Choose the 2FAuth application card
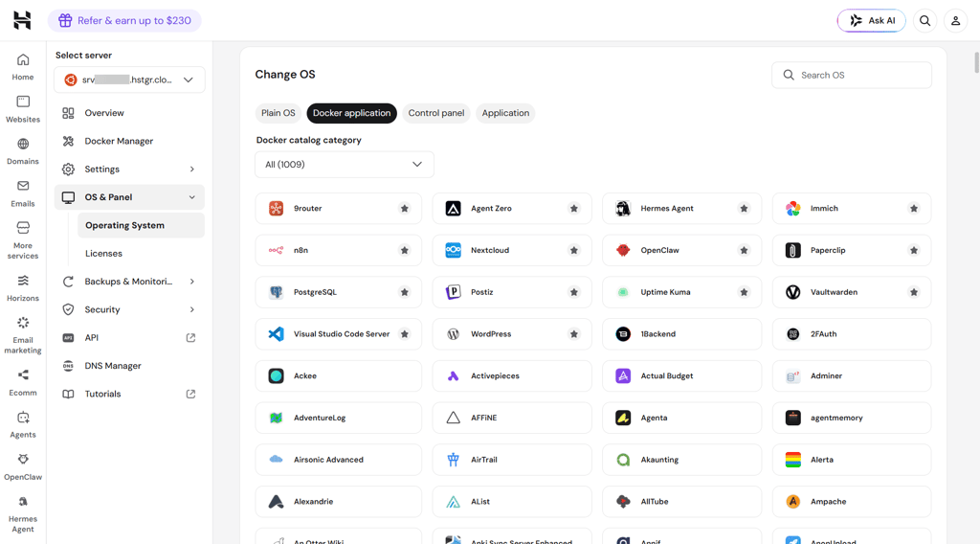This screenshot has width=980, height=544. click(x=851, y=334)
